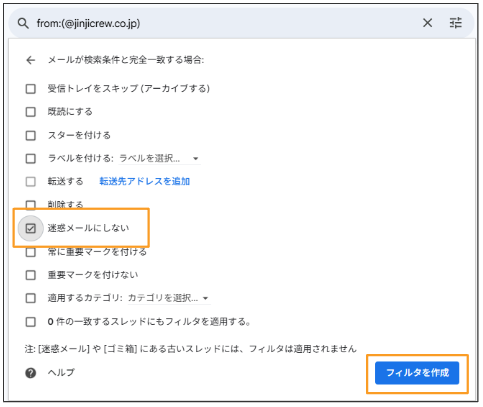
Task: Check 受信トレイをスキップ (アーカイブする) checkbox
Action: point(31,89)
